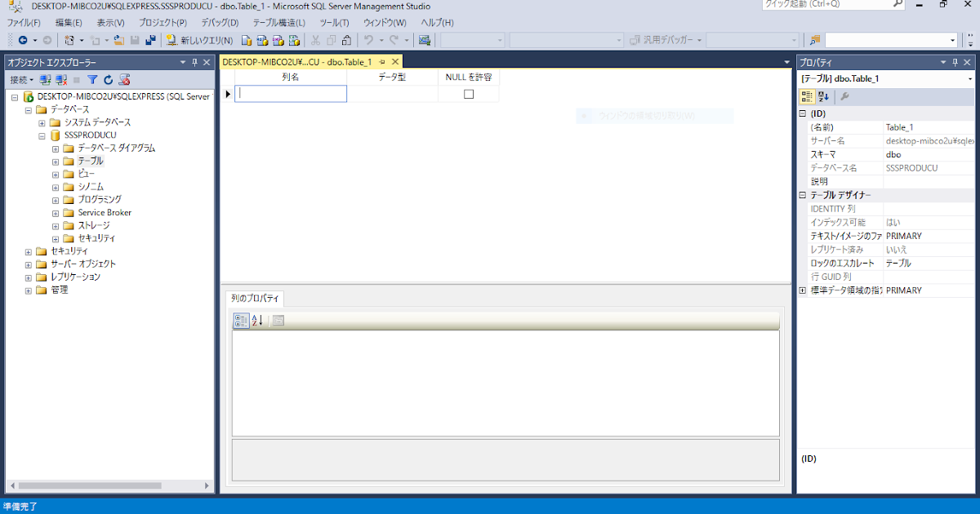
Task: Click the Analysis Services DMX Query icon
Action: pos(278,40)
